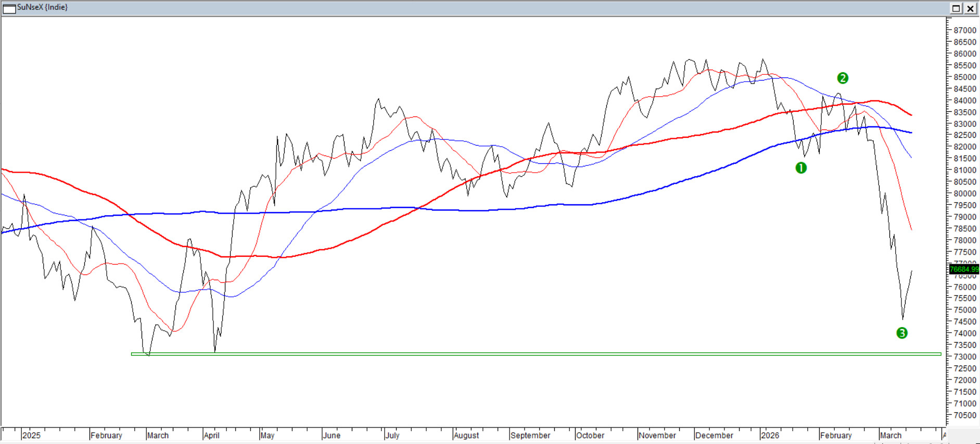Select the green horizontal support line near 73000
The height and width of the screenshot is (444, 980).
point(520,354)
